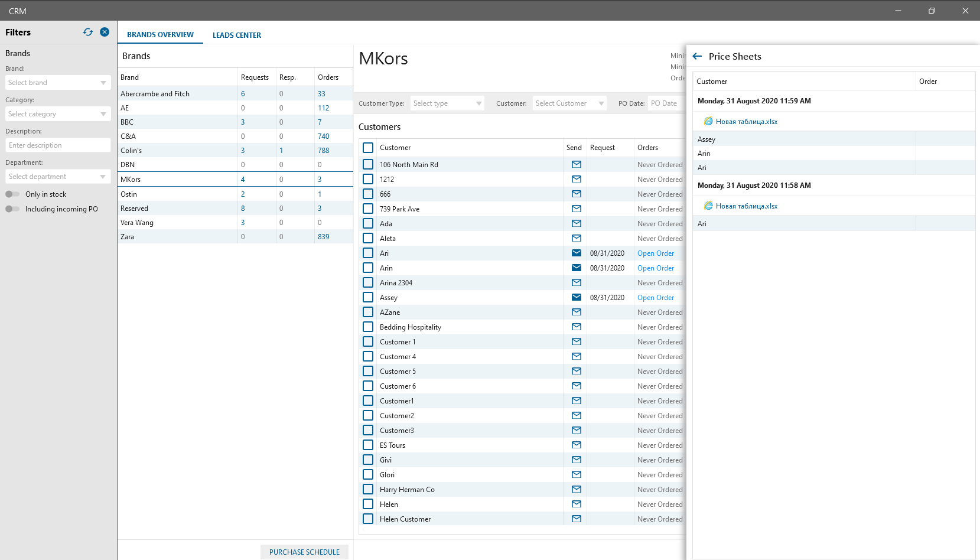Select the Ari customer checkbox
The width and height of the screenshot is (980, 560).
pyautogui.click(x=368, y=253)
